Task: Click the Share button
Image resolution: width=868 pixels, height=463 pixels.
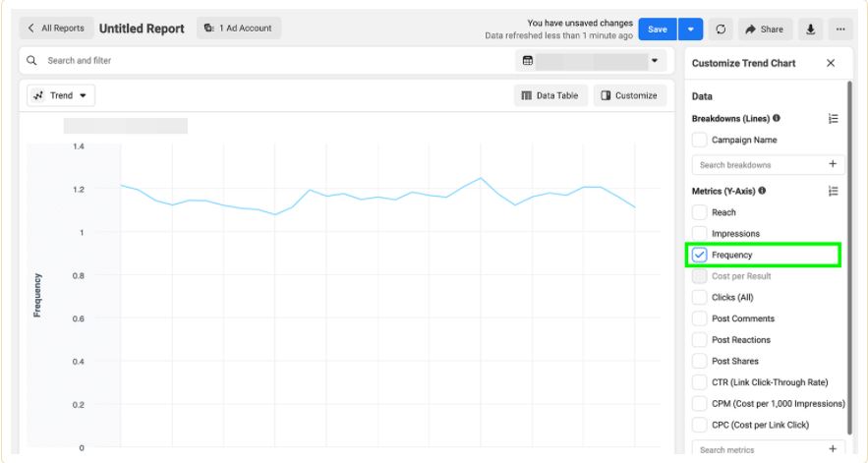Action: tap(764, 29)
